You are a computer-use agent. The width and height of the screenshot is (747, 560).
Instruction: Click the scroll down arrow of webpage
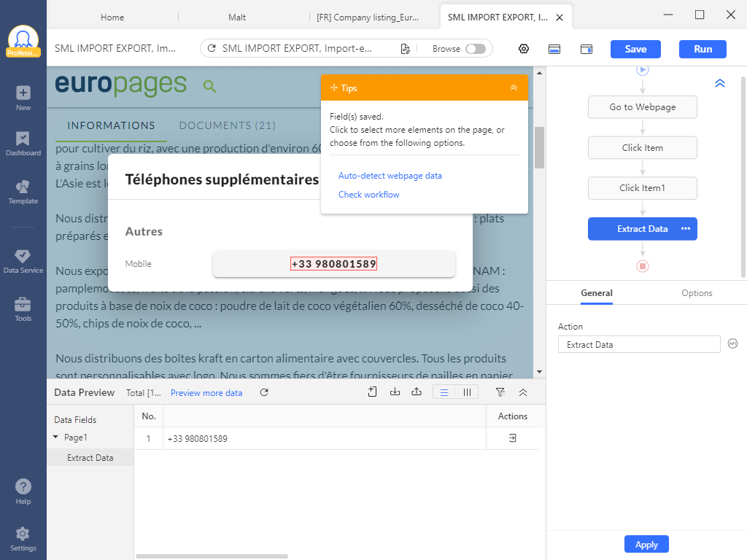point(539,372)
